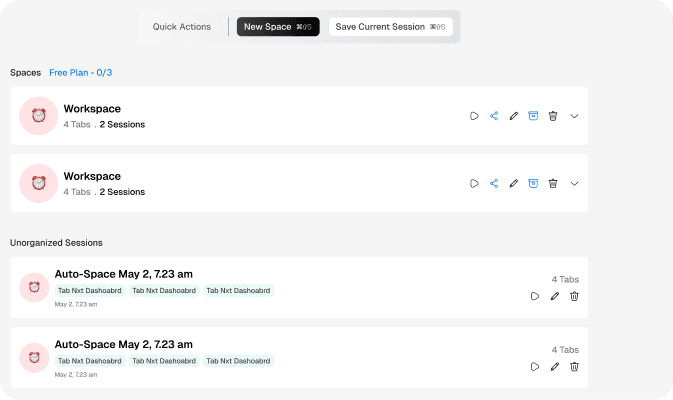The width and height of the screenshot is (673, 400).
Task: Click the small date under second Auto-Space
Action: [76, 375]
